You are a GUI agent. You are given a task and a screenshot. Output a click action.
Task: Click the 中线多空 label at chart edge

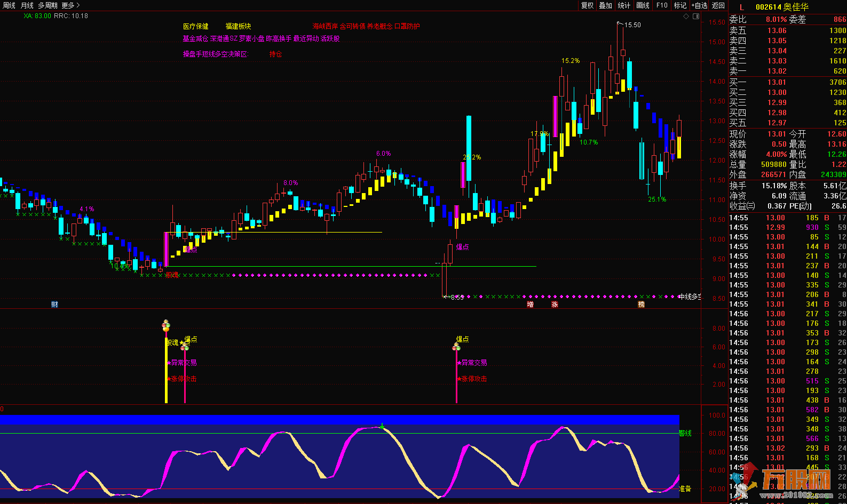click(690, 297)
